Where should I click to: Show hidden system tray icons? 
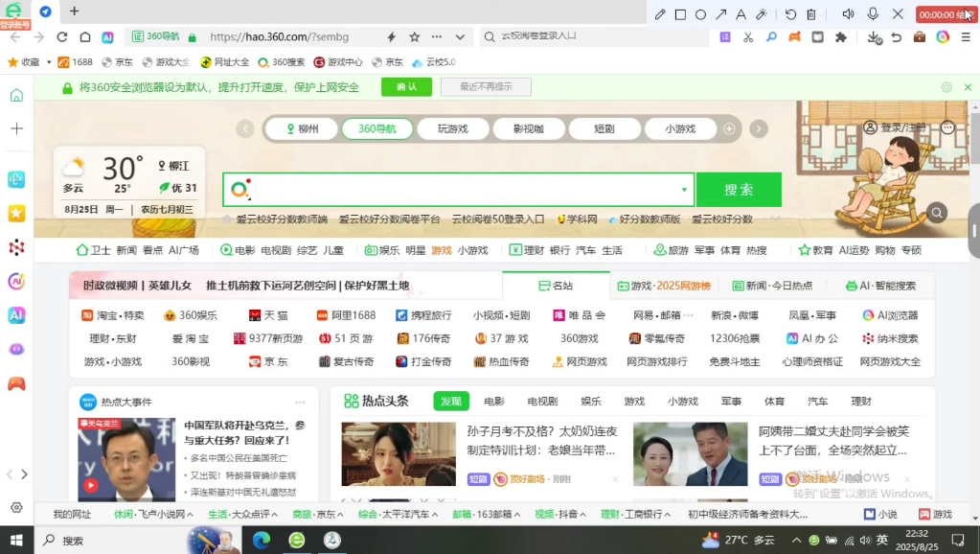pos(796,541)
